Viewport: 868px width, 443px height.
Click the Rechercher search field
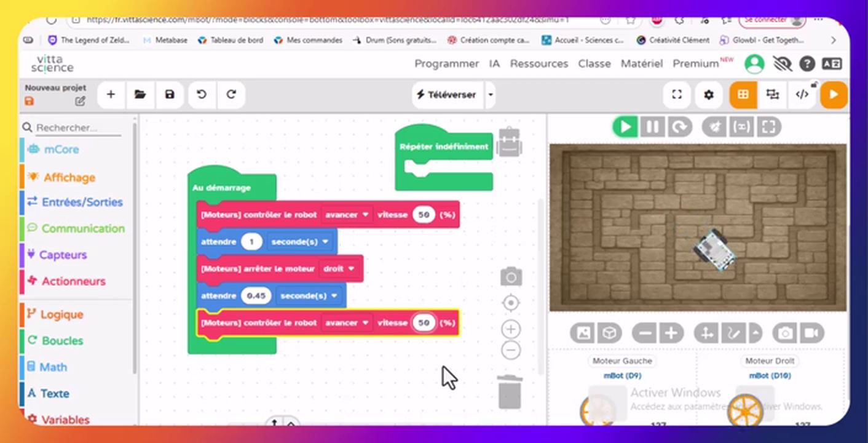click(x=74, y=128)
